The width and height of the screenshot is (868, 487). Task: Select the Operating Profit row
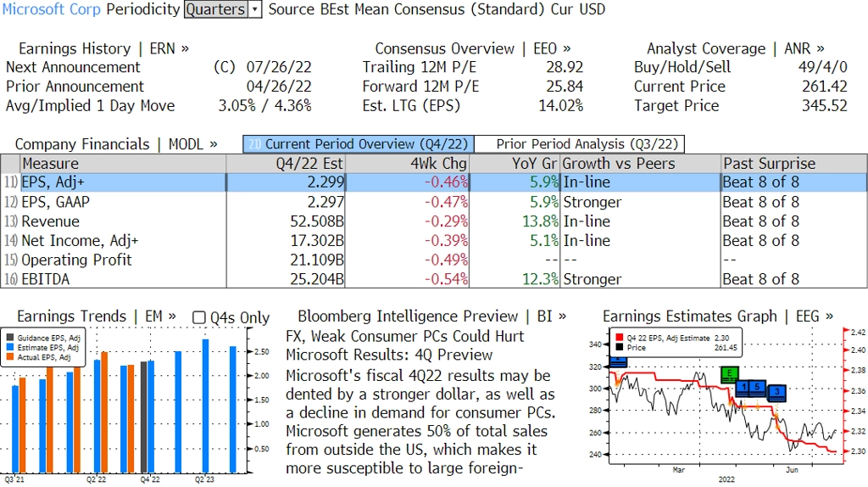pyautogui.click(x=433, y=260)
